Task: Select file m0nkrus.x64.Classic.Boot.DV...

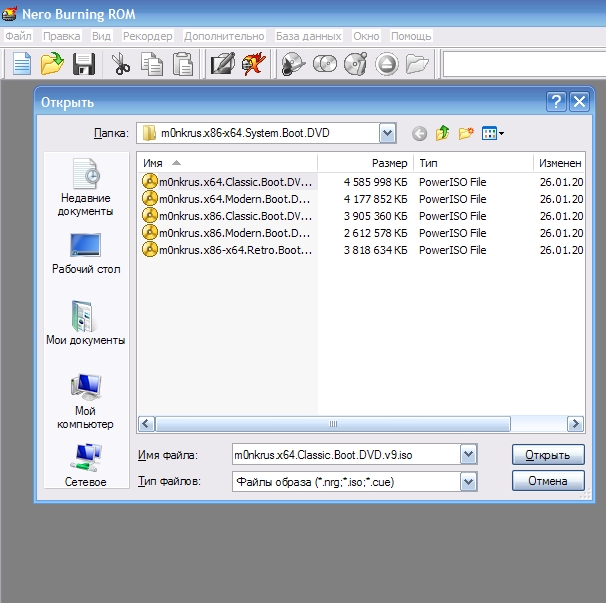Action: tap(227, 182)
